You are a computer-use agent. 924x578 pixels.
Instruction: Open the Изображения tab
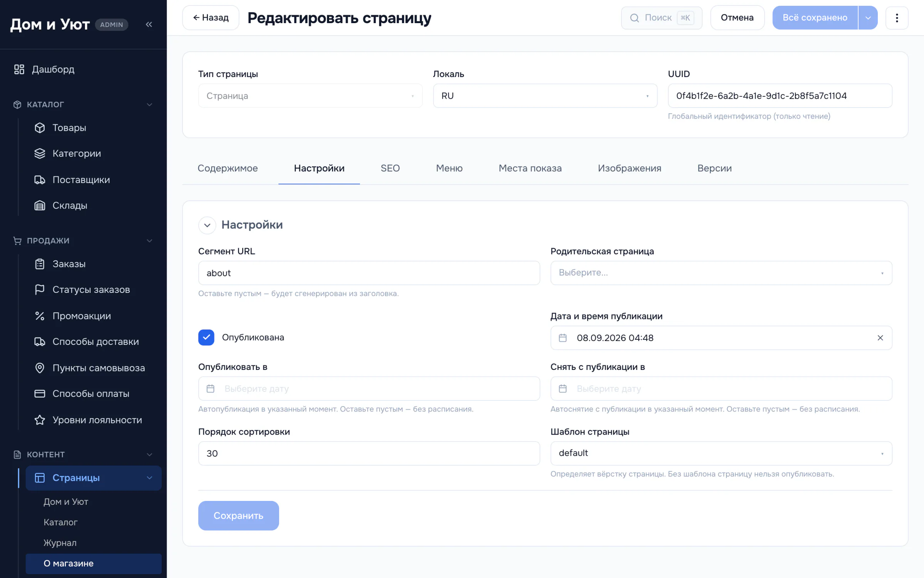point(629,168)
